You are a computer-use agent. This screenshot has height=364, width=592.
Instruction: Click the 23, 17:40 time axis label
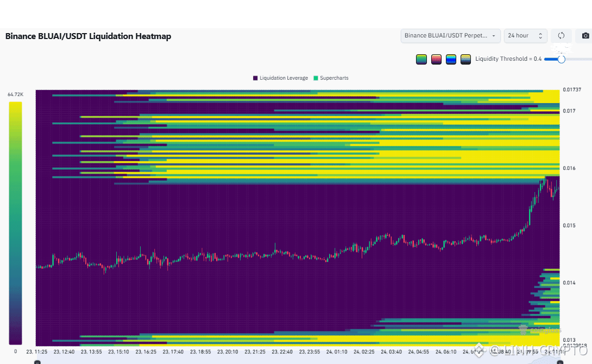click(173, 352)
